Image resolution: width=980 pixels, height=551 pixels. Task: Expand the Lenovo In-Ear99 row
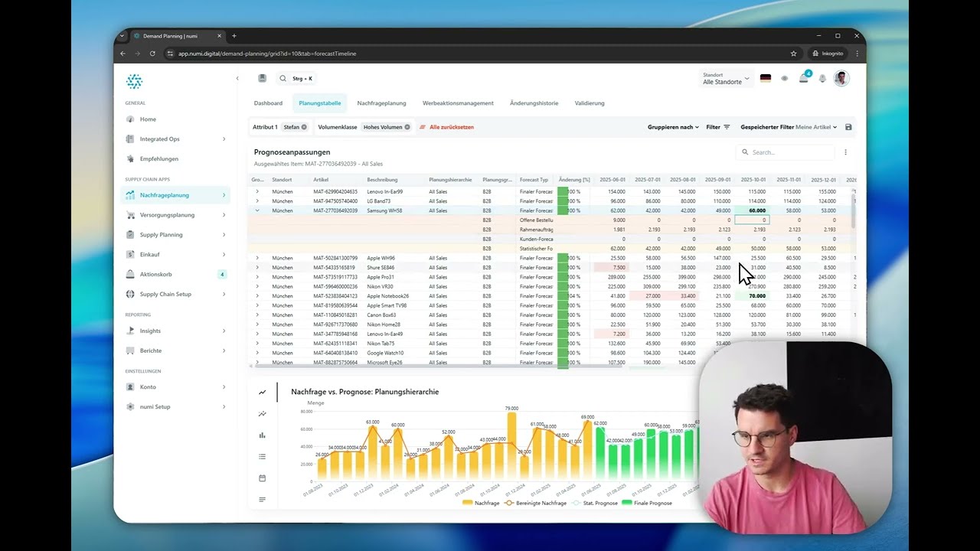(x=257, y=191)
